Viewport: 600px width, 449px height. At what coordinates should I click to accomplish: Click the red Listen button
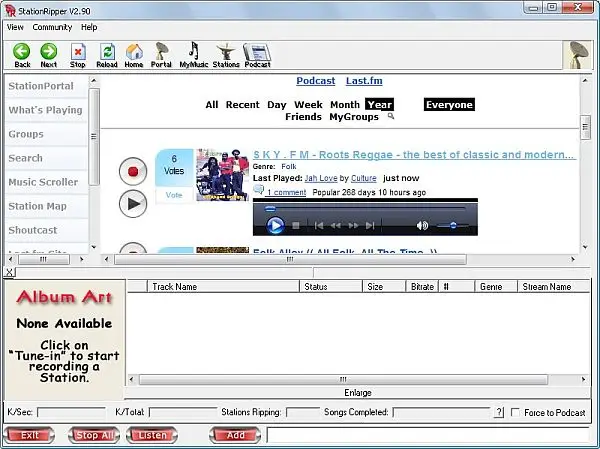(152, 435)
